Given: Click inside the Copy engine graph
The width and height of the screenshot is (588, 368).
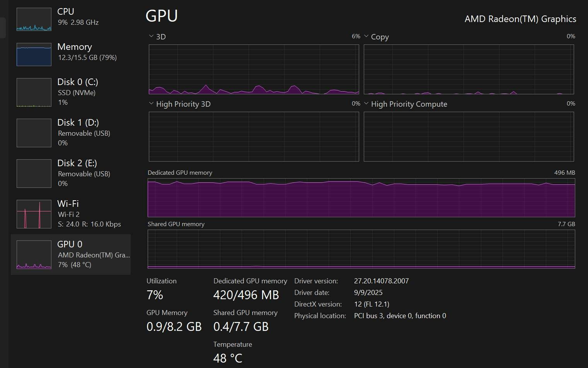Looking at the screenshot, I should coord(469,70).
